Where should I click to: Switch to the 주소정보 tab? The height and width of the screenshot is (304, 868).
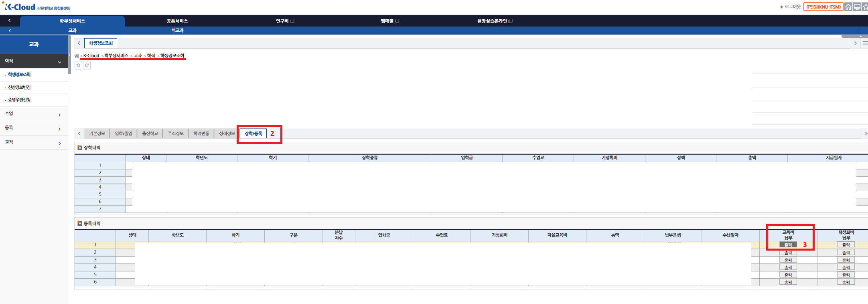pyautogui.click(x=175, y=133)
